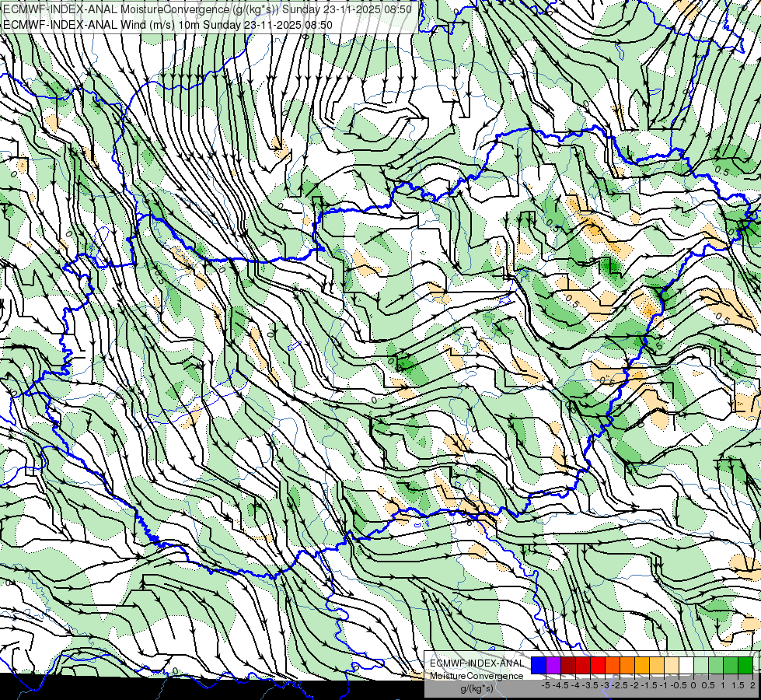Pick the palest green swatch between 0 and 0.5

[701, 666]
